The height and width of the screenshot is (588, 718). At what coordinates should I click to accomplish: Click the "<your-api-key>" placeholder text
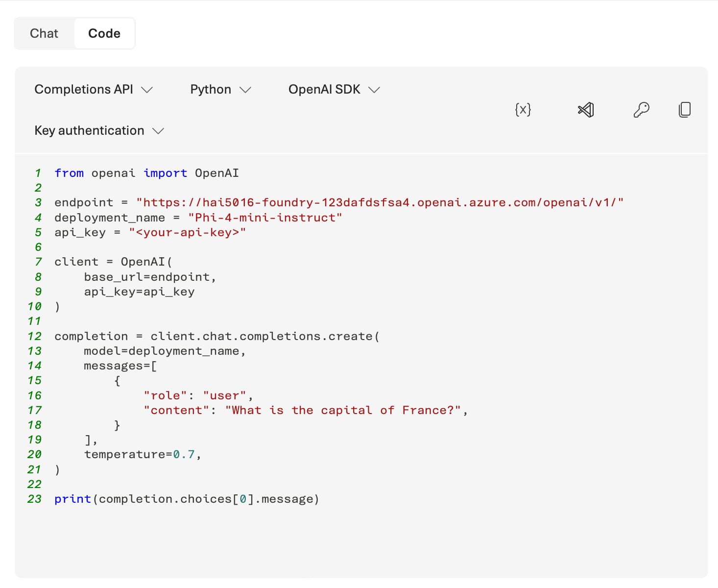tap(187, 232)
